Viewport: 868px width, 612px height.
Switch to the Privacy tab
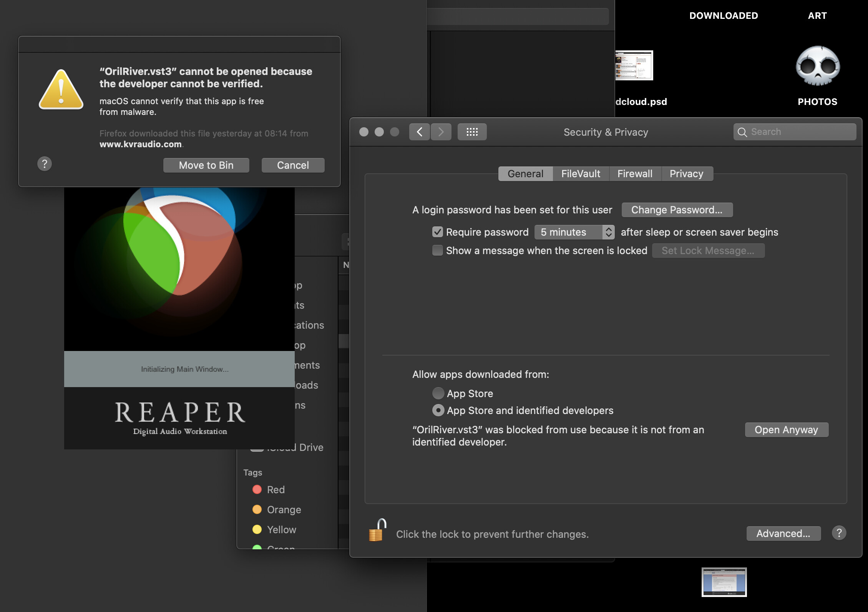point(687,174)
